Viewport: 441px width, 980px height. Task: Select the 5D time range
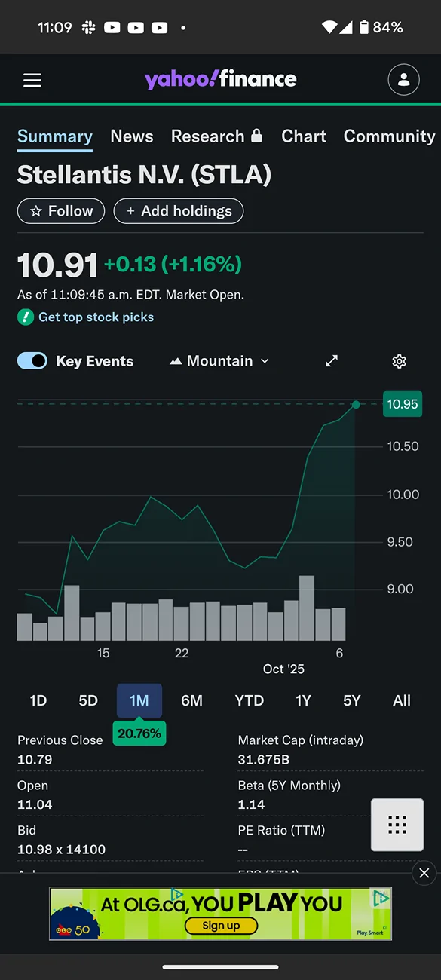[88, 700]
